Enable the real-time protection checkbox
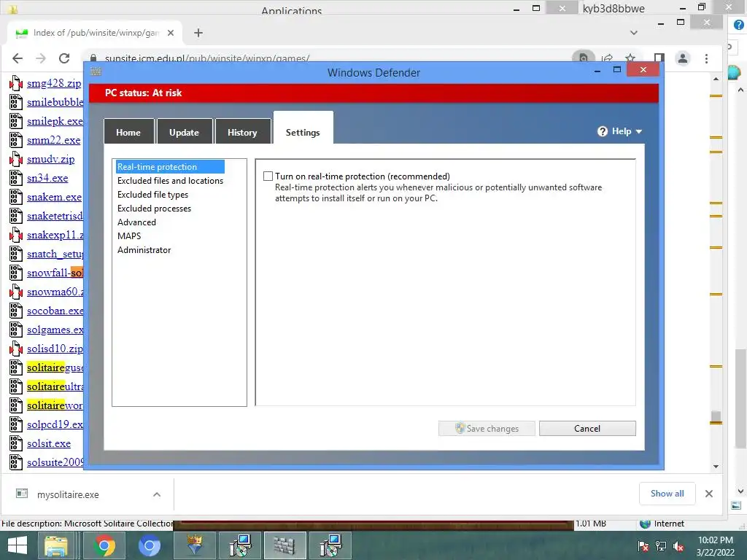 pyautogui.click(x=268, y=176)
